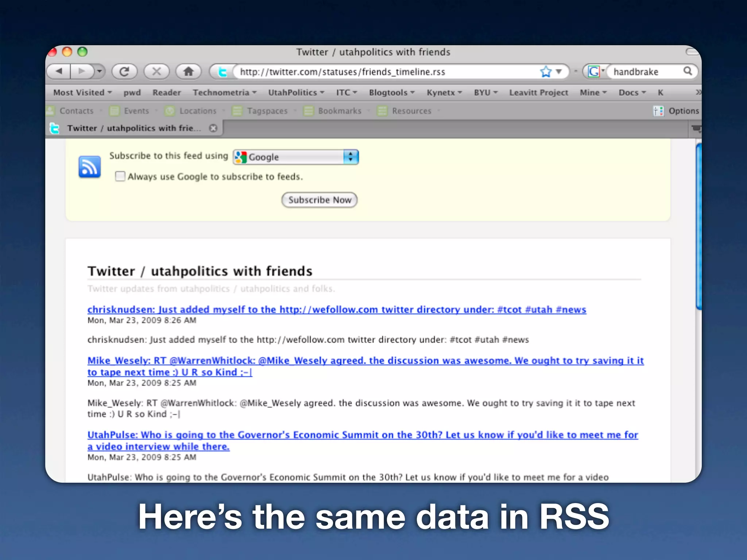Click the Contacts toolbar icon

coord(51,110)
